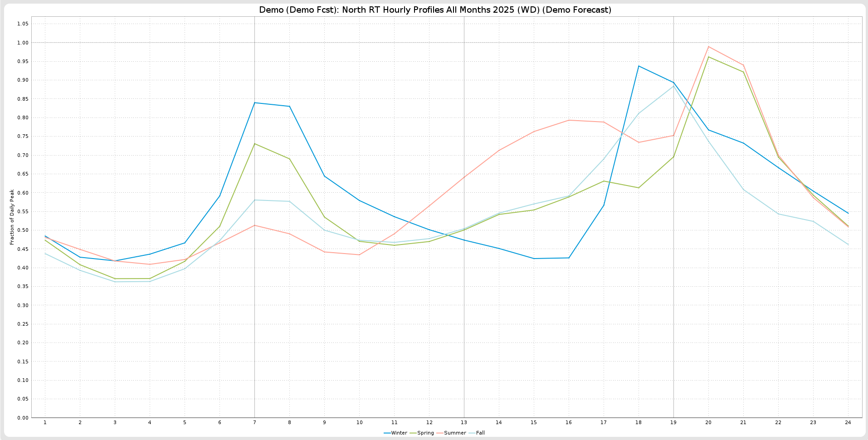Click the Winter peak point at hour 18

[639, 66]
